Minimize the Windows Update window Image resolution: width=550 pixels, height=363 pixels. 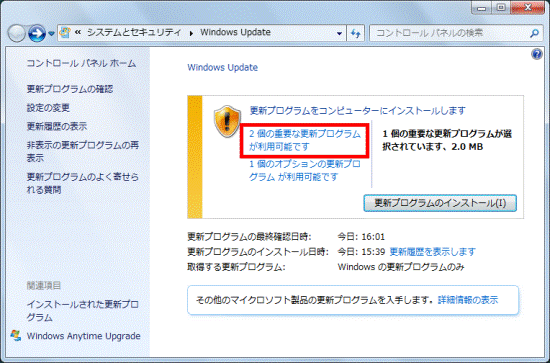point(482,8)
